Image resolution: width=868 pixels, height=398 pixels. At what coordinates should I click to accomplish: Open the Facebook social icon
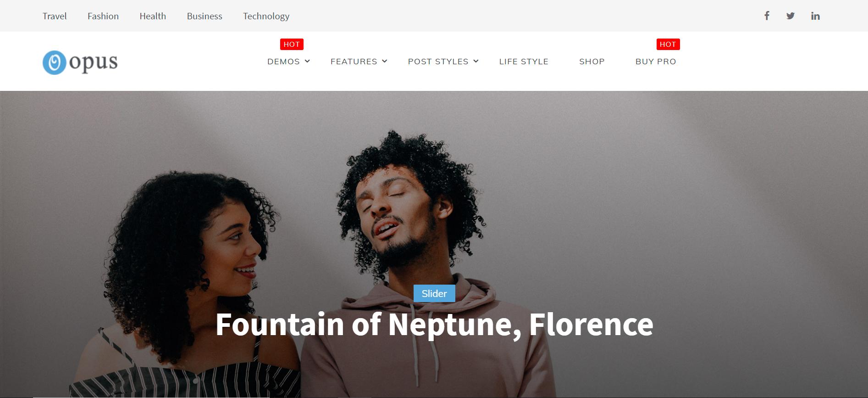click(767, 16)
